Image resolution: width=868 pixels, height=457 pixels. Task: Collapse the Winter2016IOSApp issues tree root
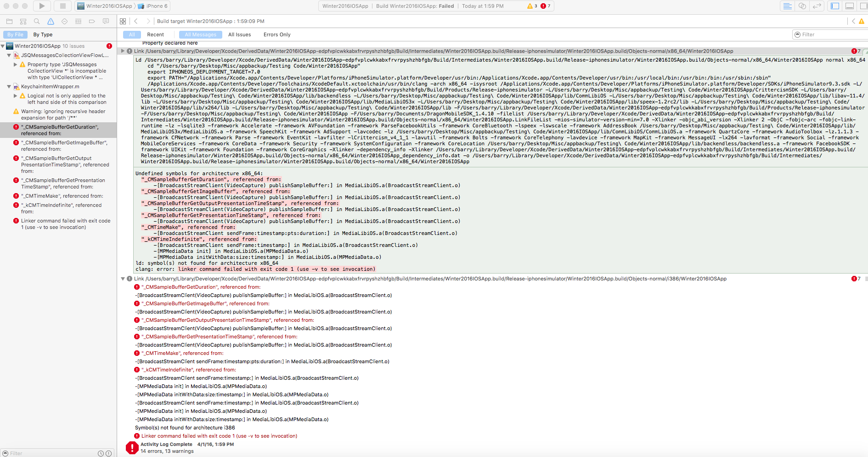(x=3, y=46)
